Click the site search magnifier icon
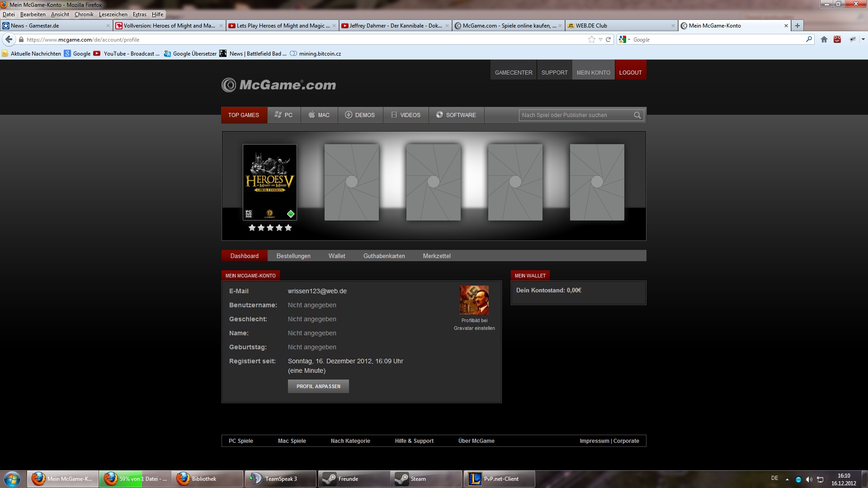 (637, 115)
